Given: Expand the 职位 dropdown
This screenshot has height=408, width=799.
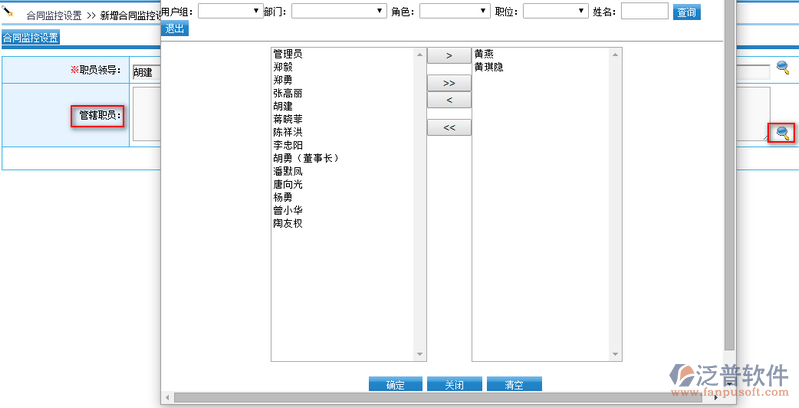Looking at the screenshot, I should coord(555,11).
